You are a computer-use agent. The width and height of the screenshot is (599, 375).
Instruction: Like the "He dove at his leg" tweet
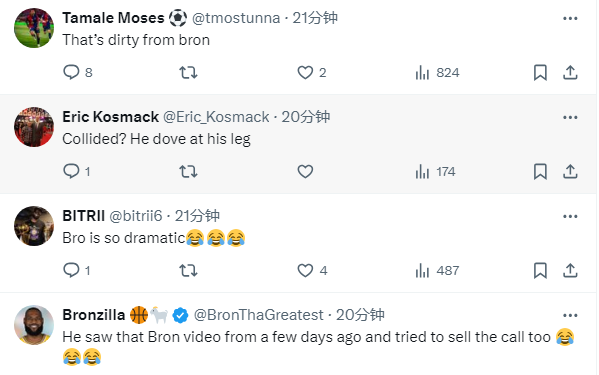point(305,171)
